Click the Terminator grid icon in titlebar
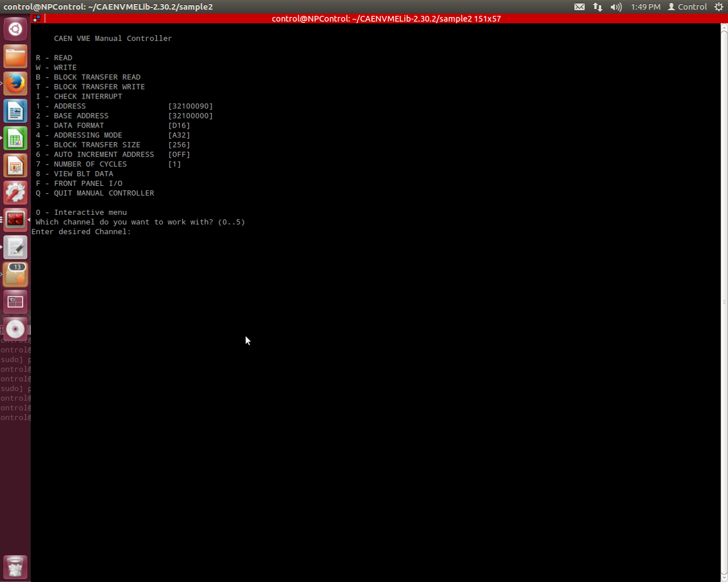This screenshot has width=728, height=582. [x=36, y=18]
